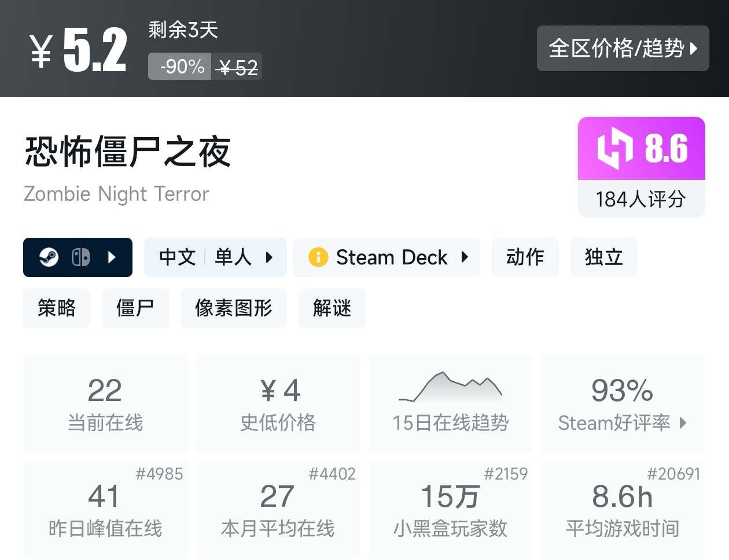Click the -90% discount badge
Screen dimensions: 729x560
[x=182, y=67]
